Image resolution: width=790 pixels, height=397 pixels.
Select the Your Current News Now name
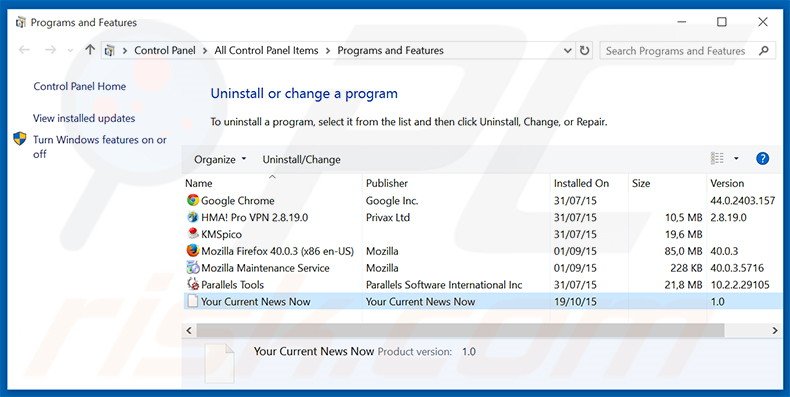point(256,301)
